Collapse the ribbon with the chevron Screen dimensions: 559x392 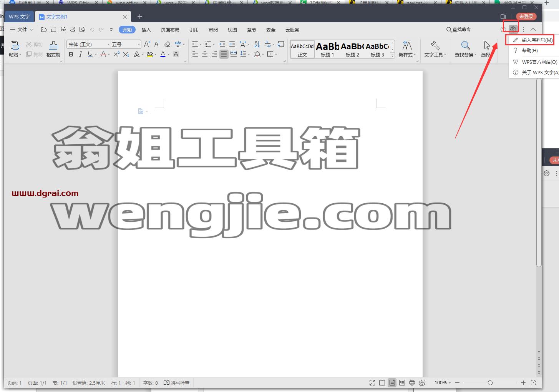533,29
